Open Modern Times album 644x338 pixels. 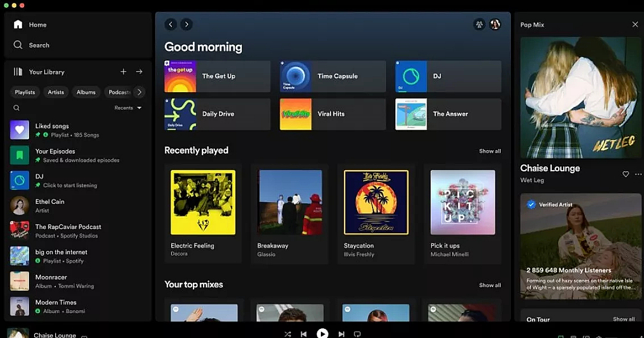pos(78,306)
